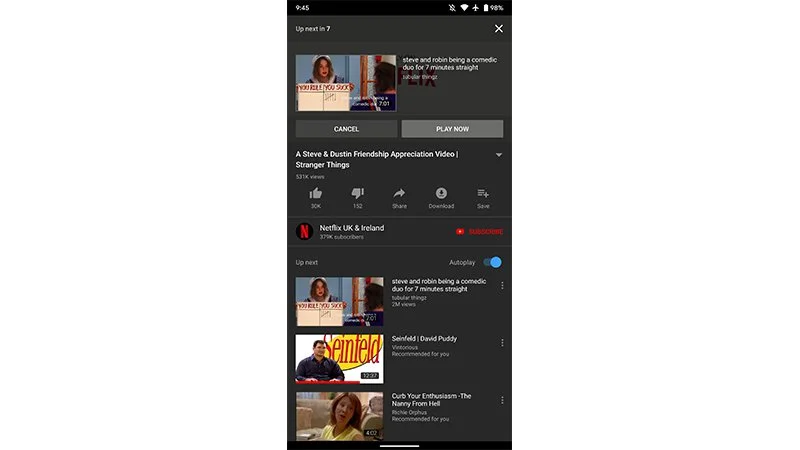Image resolution: width=800 pixels, height=450 pixels.
Task: Tap the muted notifications bell icon
Action: point(452,8)
